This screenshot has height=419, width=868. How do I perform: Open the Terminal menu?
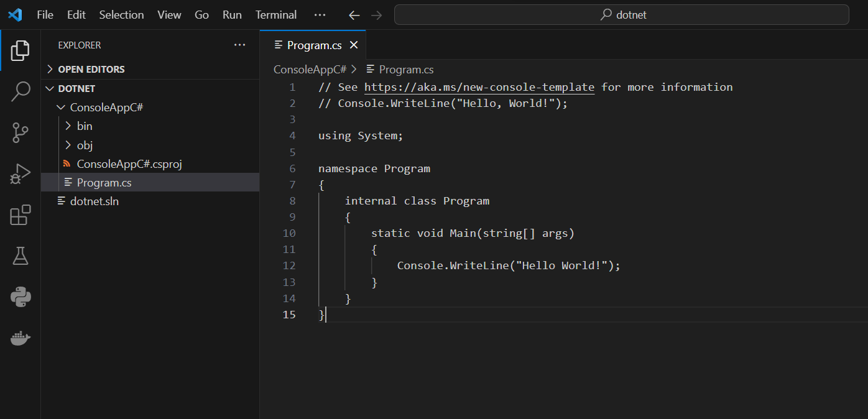click(276, 15)
